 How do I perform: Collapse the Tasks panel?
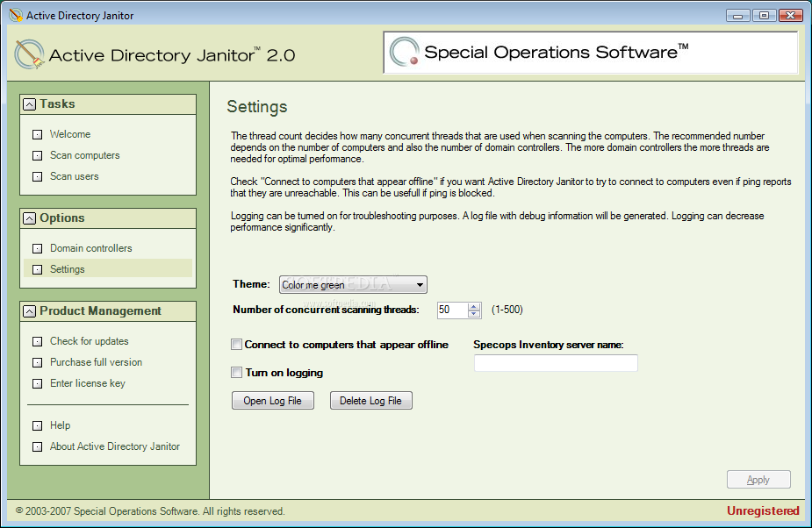point(30,104)
